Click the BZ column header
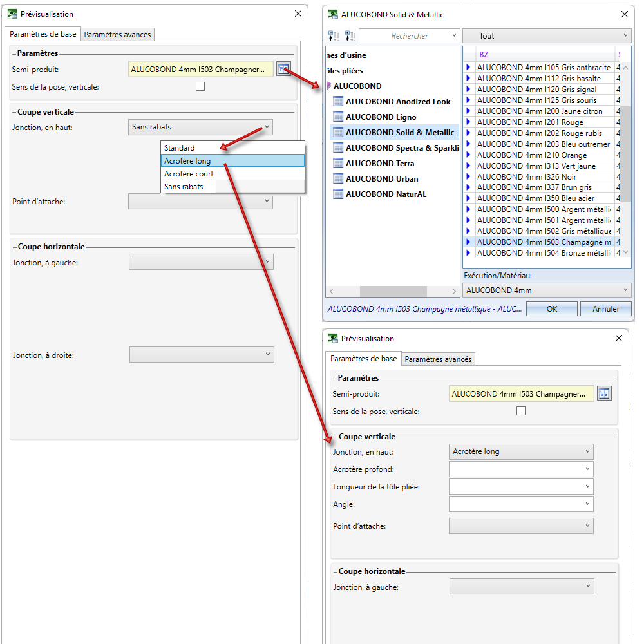This screenshot has height=644, width=644. 545,55
